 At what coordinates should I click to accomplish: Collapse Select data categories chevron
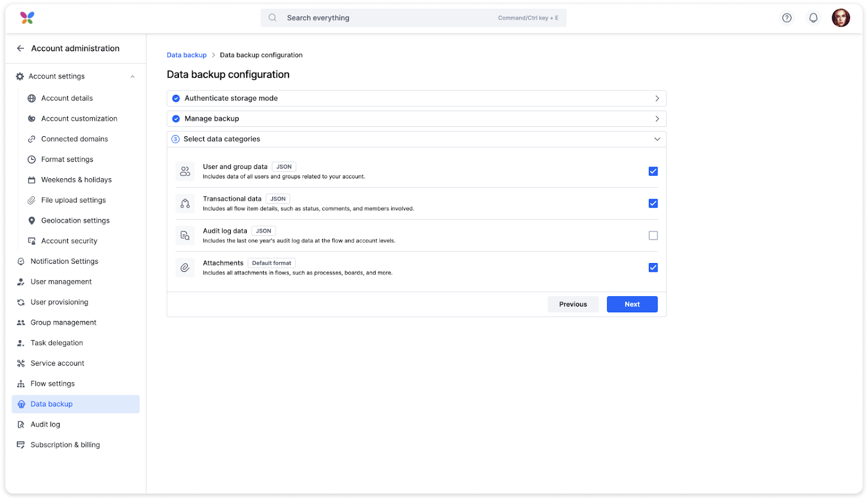657,139
